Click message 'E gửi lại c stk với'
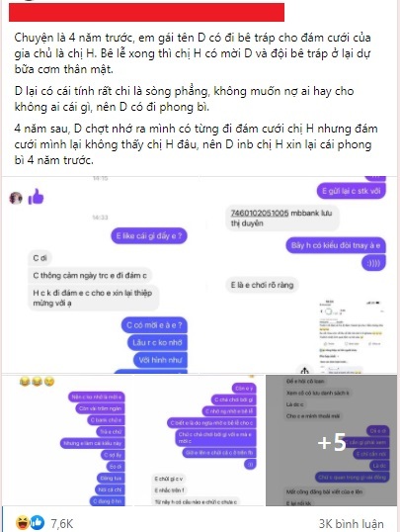The height and width of the screenshot is (532, 400). point(352,191)
